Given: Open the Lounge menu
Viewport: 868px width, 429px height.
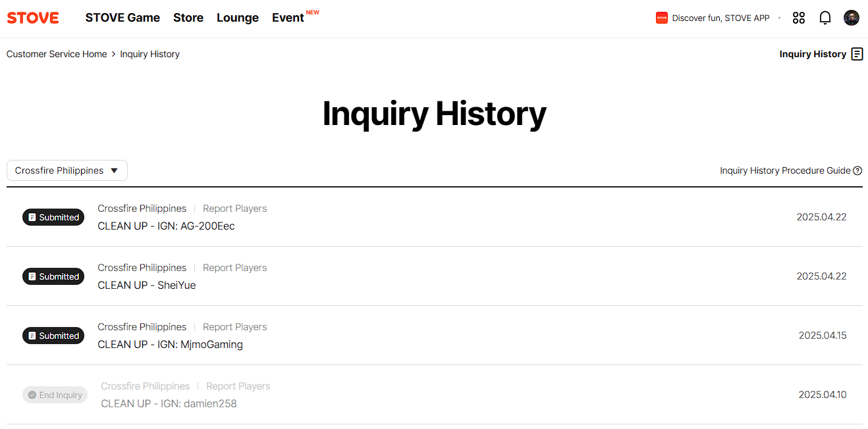Looking at the screenshot, I should point(238,18).
